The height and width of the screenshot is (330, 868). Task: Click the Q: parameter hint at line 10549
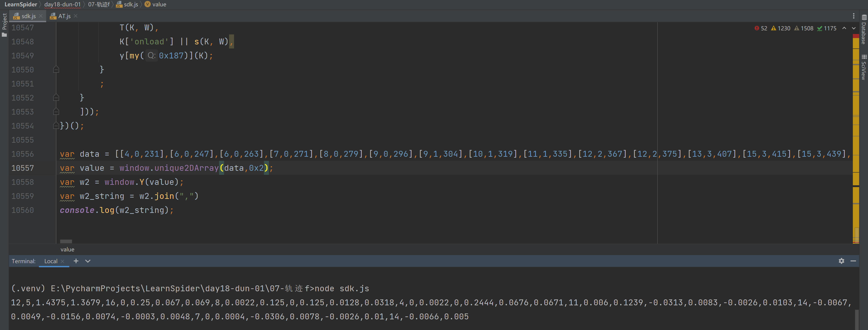(x=151, y=56)
